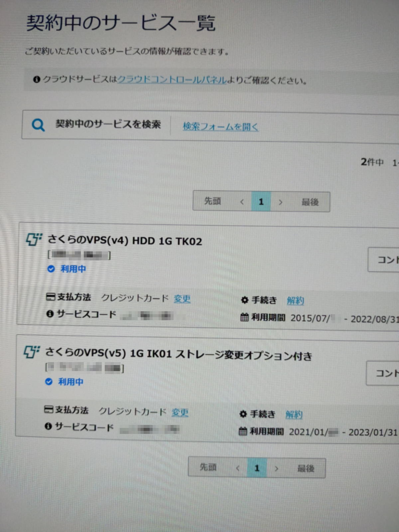Viewport: 399px width, 532px height.
Task: Click 利用期間 date 2022/08/31
Action: 375,320
